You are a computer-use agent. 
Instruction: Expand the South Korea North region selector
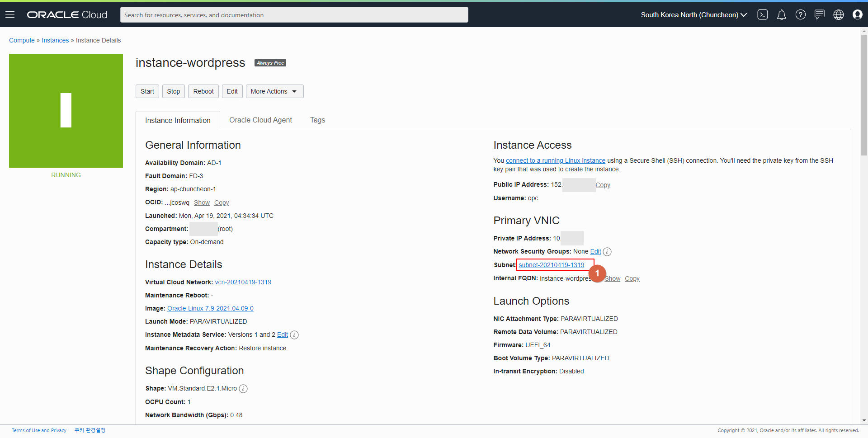(693, 15)
